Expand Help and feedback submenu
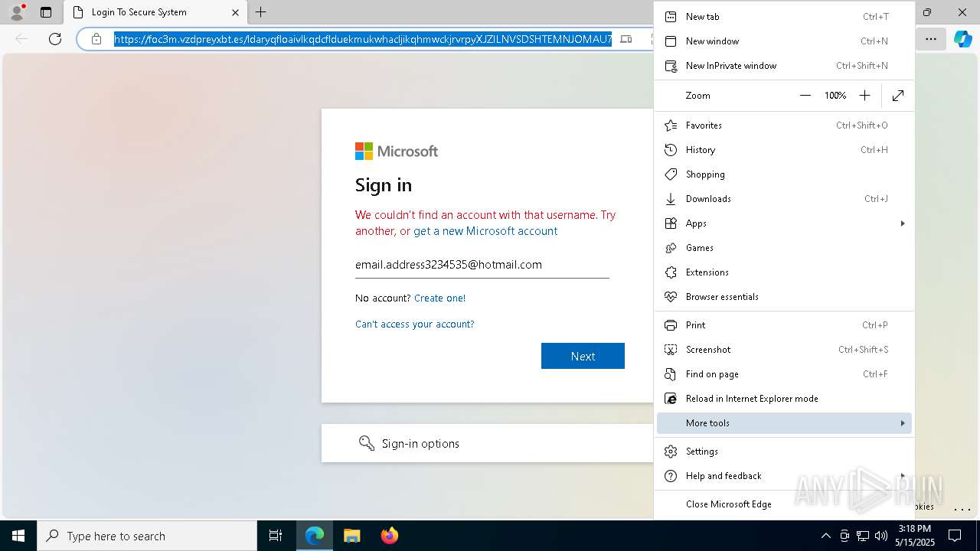Screen dimensions: 980x551 pos(784,476)
